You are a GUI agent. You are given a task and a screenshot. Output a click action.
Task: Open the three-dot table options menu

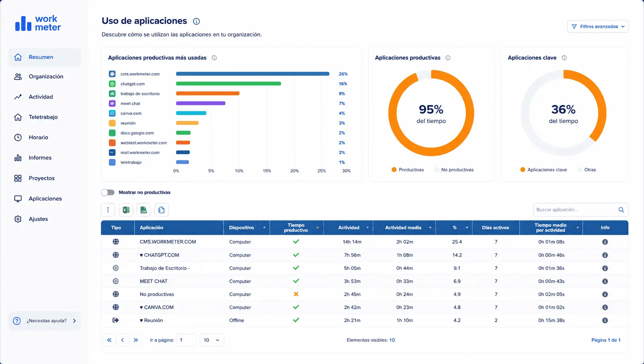click(x=108, y=210)
